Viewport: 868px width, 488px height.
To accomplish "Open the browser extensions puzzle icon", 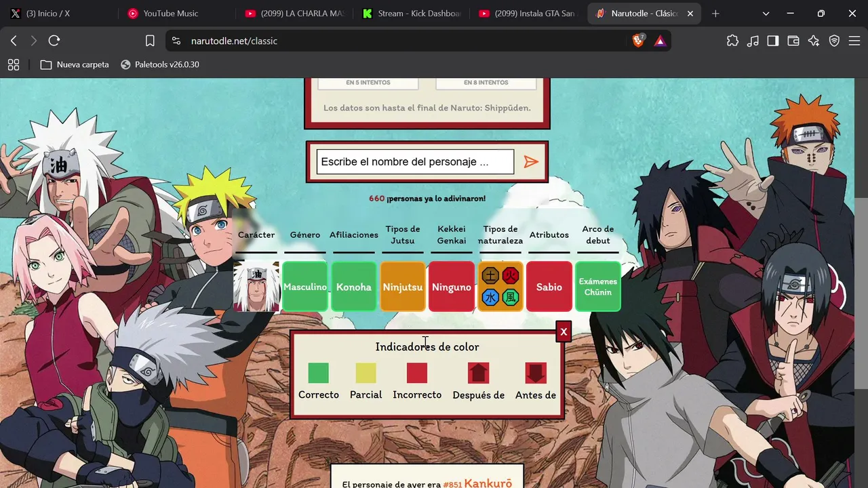I will point(732,41).
